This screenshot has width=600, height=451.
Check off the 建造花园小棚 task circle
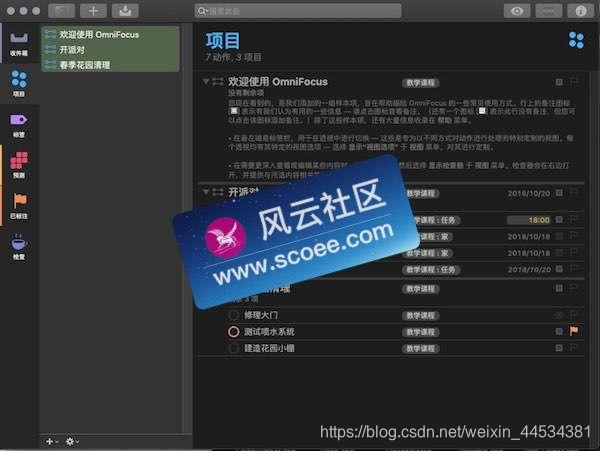point(233,348)
